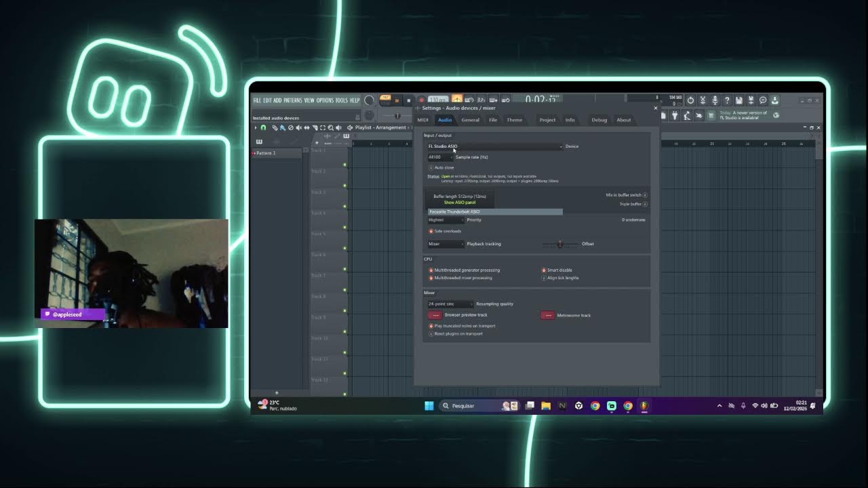Open the Resampling quality dropdown

[x=450, y=304]
